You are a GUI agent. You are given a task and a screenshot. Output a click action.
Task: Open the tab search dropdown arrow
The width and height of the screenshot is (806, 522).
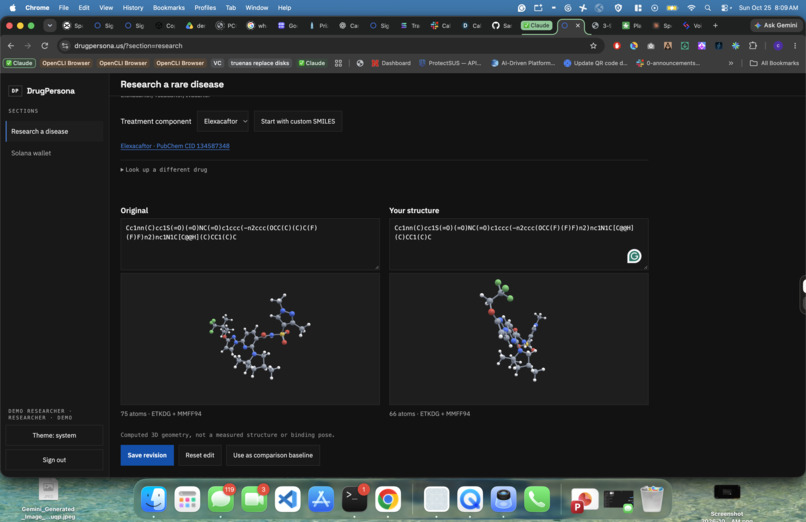pos(49,25)
